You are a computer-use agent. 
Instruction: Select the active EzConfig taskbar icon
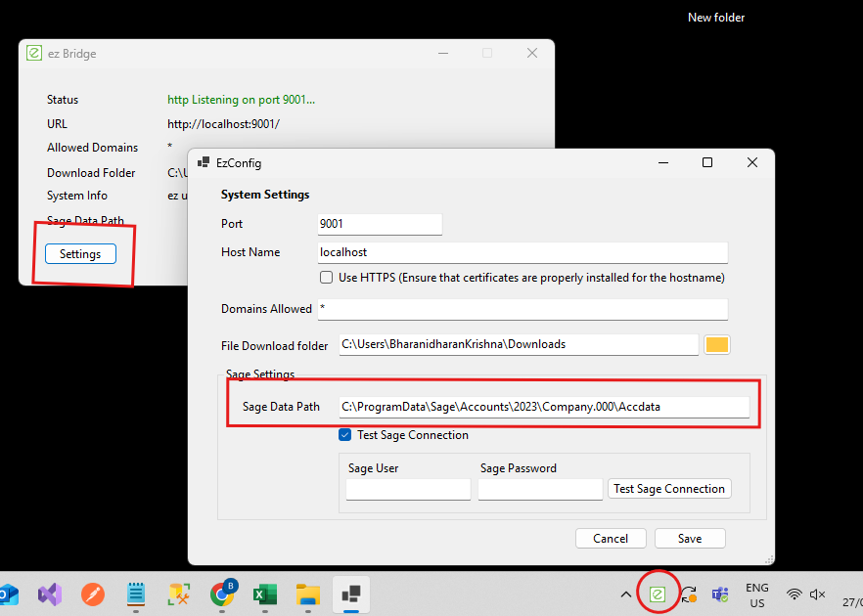351,594
